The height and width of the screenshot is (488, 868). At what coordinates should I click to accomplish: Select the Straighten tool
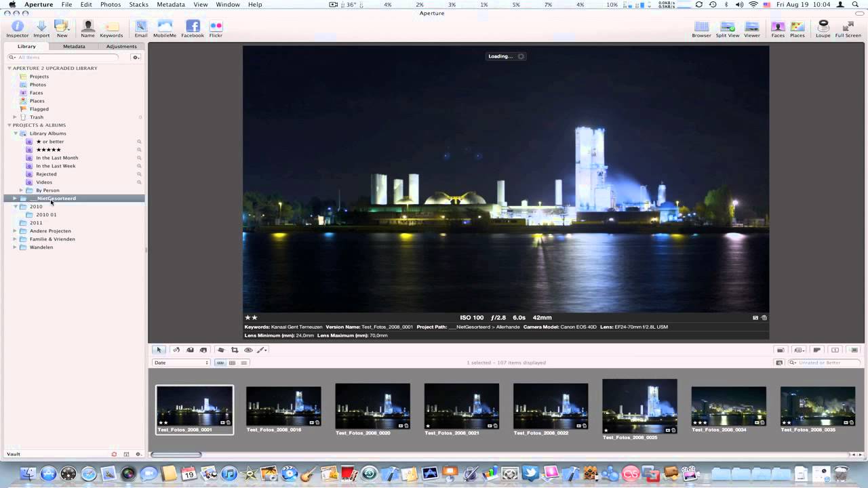(x=220, y=350)
